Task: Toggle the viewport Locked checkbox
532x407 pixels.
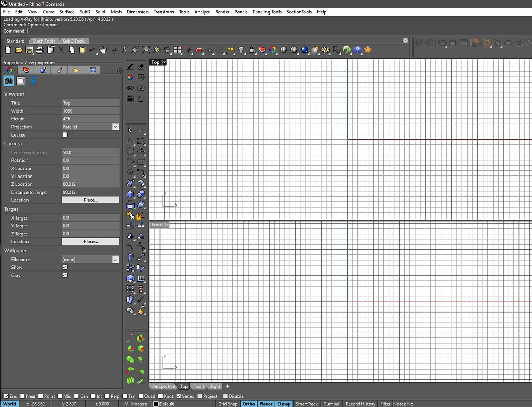Action: click(65, 134)
